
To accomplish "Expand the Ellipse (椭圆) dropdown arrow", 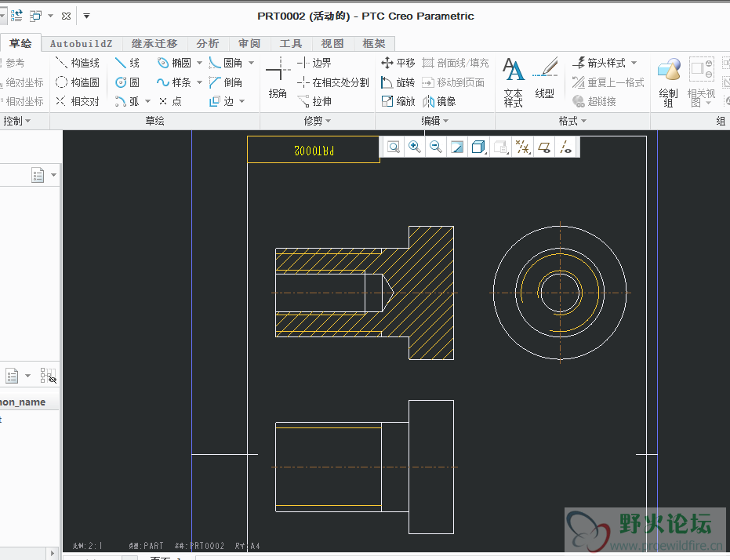I will point(199,63).
